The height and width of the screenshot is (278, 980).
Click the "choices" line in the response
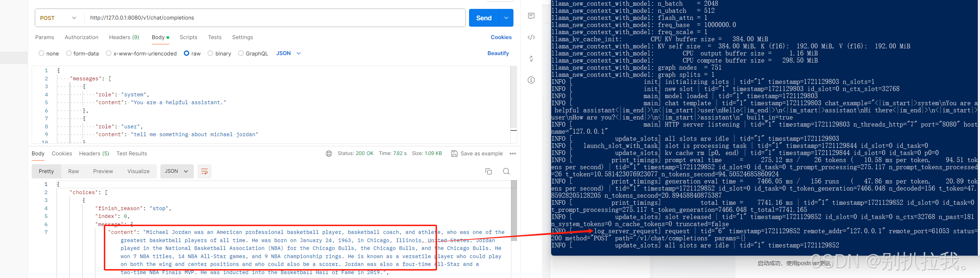pos(89,192)
